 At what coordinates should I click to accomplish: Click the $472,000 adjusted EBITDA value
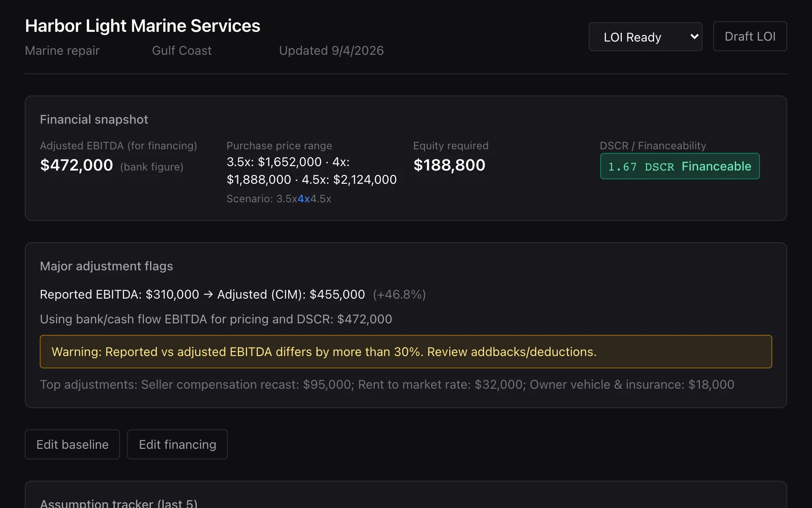pos(76,165)
